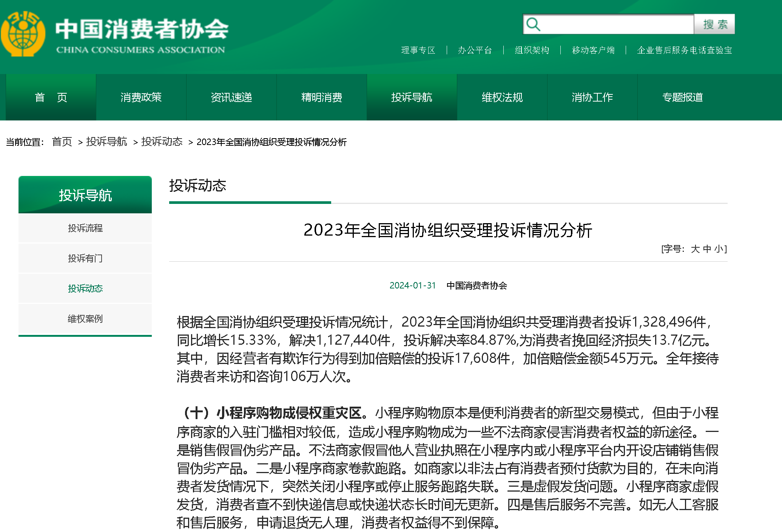Open the 投诉导航 nav menu
Viewport: 782px width, 532px height.
(412, 97)
